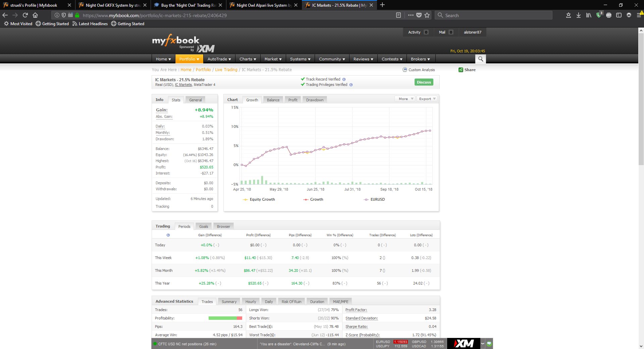Open the Goals tab in Trading section
The image size is (644, 349).
pyautogui.click(x=204, y=227)
